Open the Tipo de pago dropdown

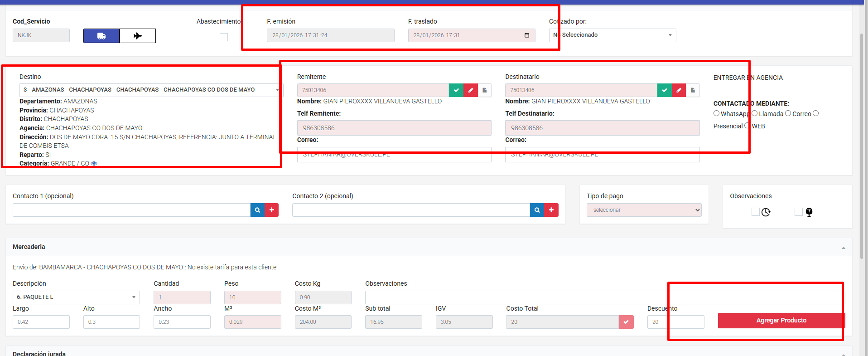point(644,210)
